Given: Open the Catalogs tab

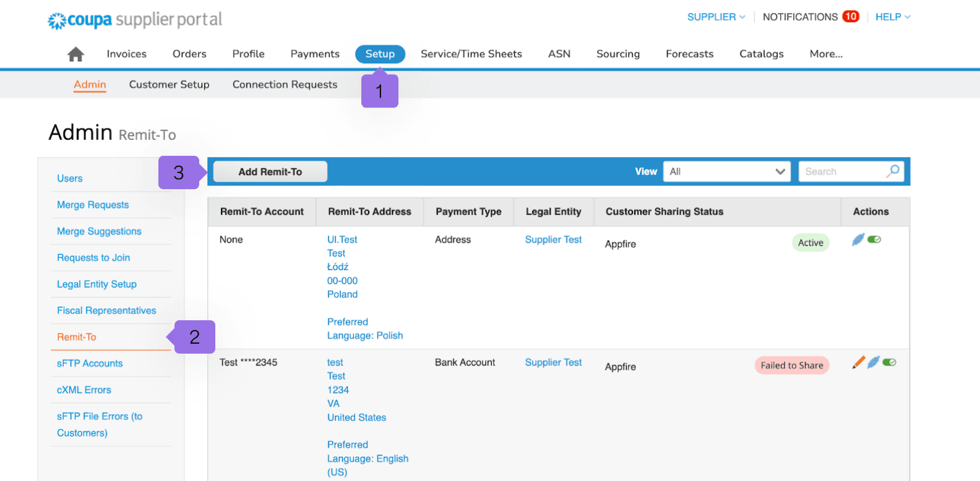Looking at the screenshot, I should [762, 54].
